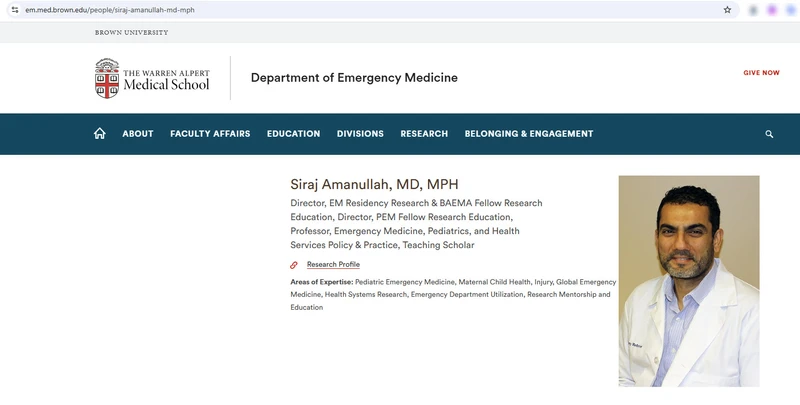Visit the Brown University top link

pos(131,32)
